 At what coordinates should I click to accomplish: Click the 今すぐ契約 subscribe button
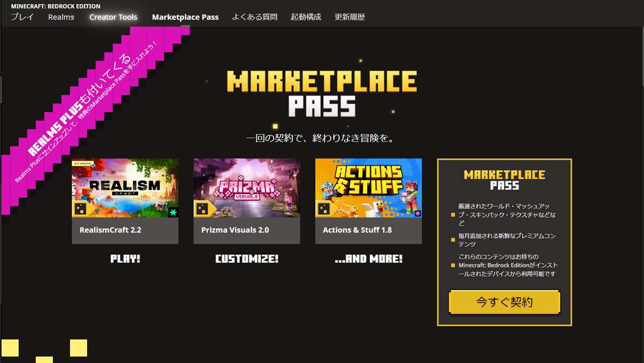[x=504, y=302]
